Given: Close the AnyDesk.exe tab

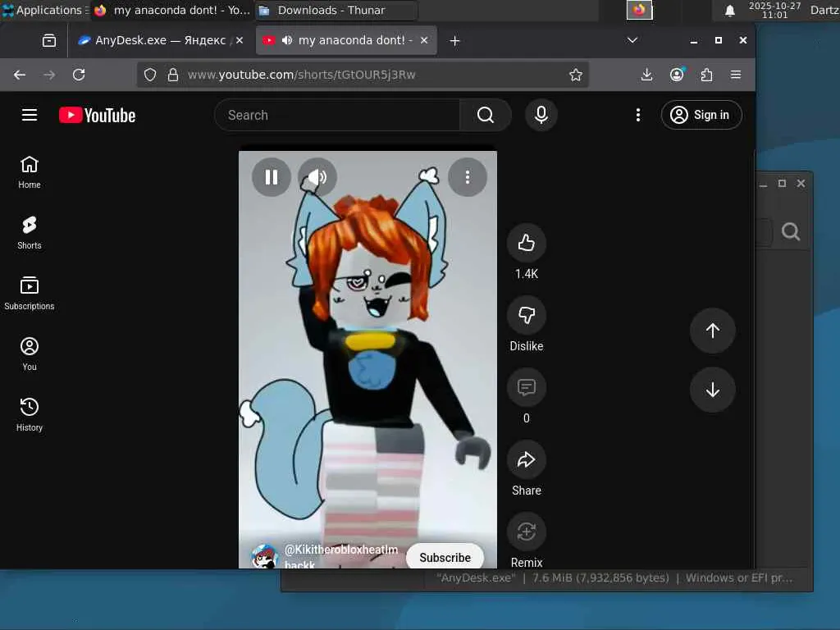Looking at the screenshot, I should click(x=240, y=40).
